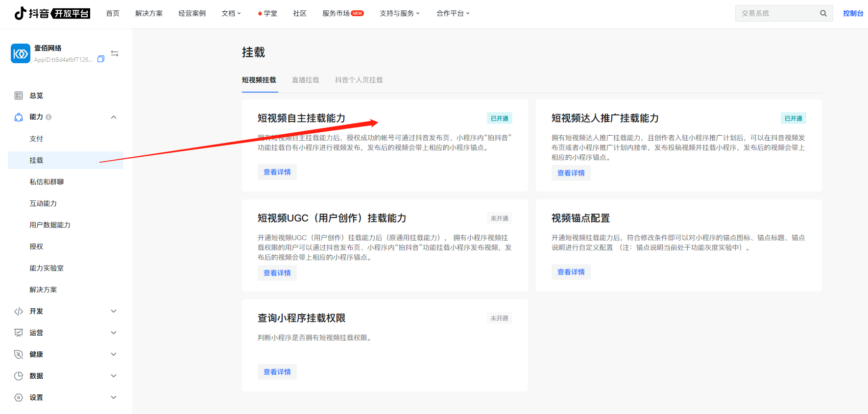Click the search magnifier icon
The height and width of the screenshot is (414, 868).
[x=823, y=13]
